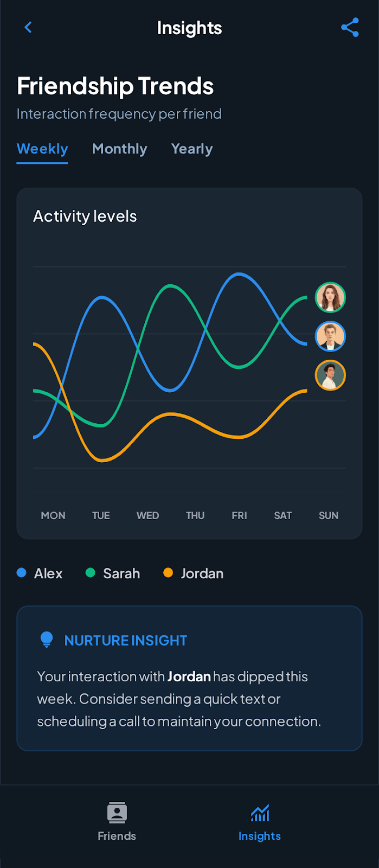Viewport: 379px width, 868px height.
Task: Tap the bold Jordan name in the insight text
Action: [189, 676]
